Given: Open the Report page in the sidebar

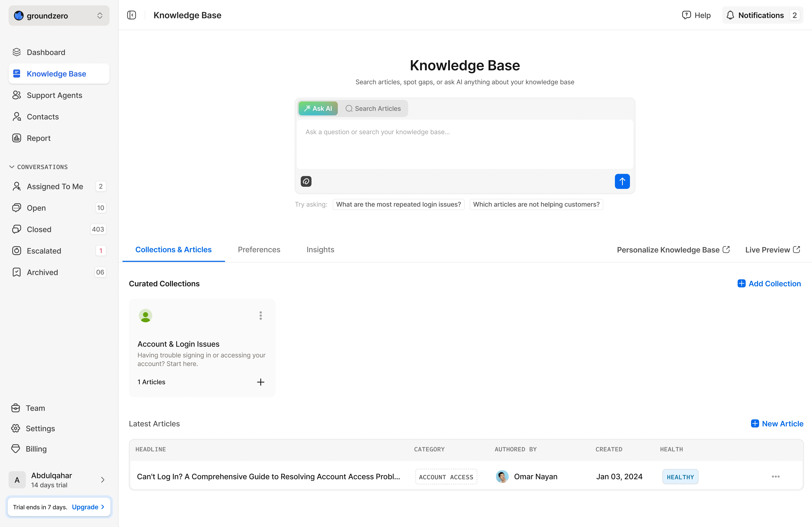Looking at the screenshot, I should pos(39,138).
